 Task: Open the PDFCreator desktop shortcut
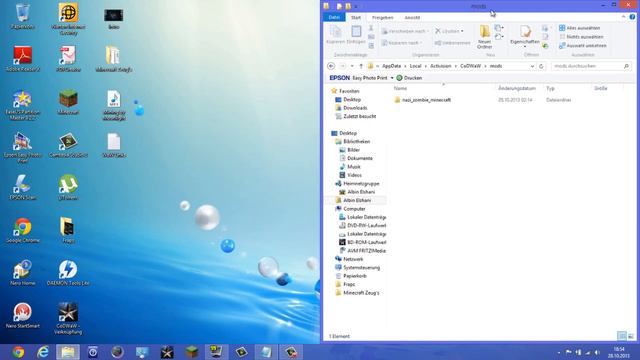[68, 59]
